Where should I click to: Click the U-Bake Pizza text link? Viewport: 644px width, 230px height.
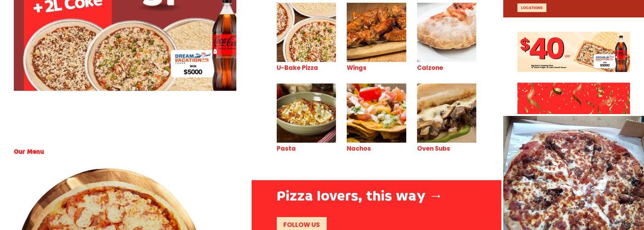297,68
